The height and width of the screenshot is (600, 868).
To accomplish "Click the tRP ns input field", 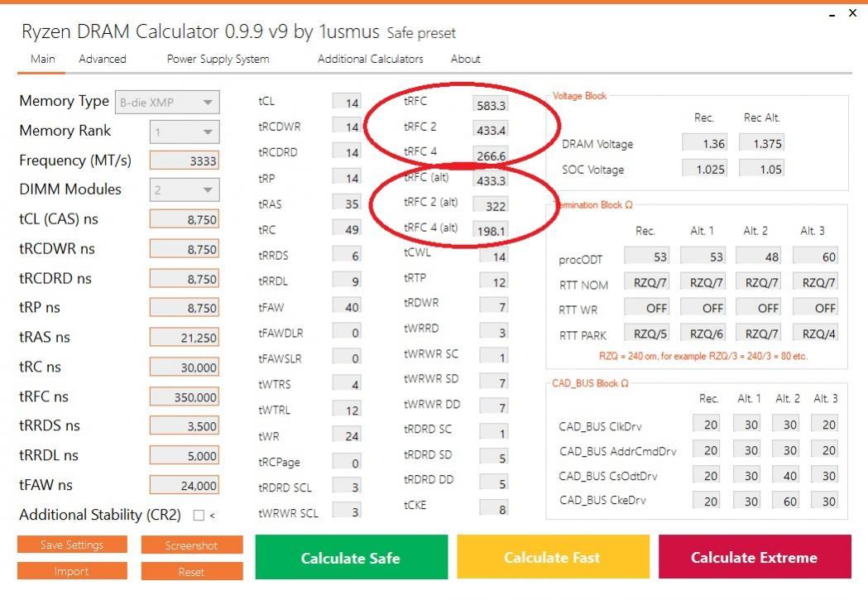I will [185, 308].
